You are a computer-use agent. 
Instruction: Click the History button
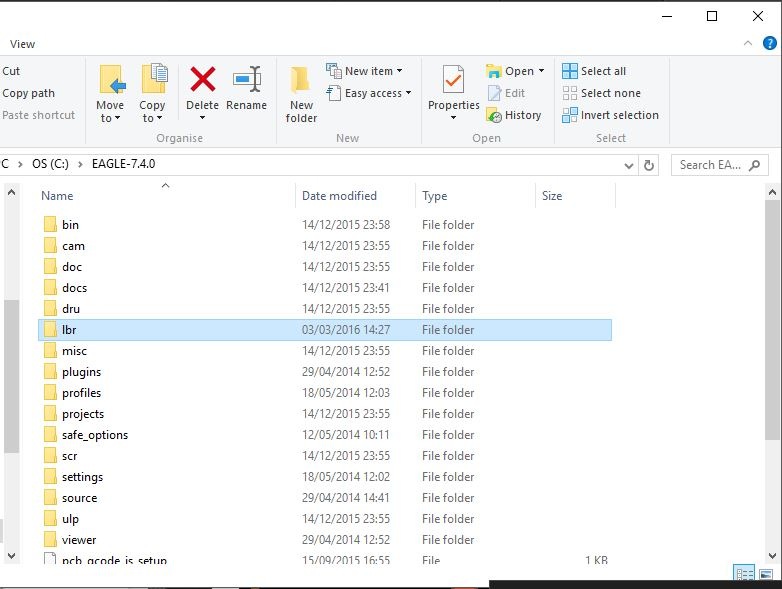coord(514,115)
